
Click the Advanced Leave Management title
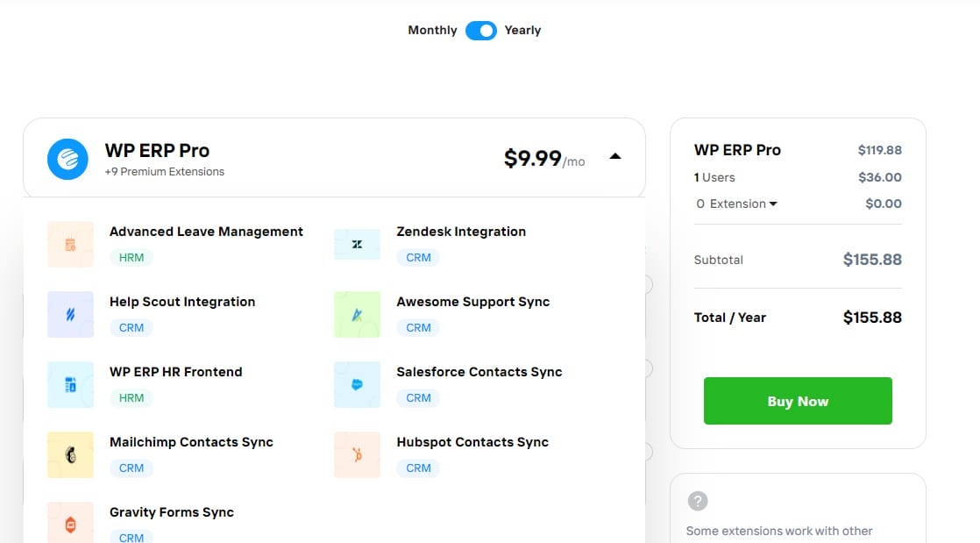point(206,232)
